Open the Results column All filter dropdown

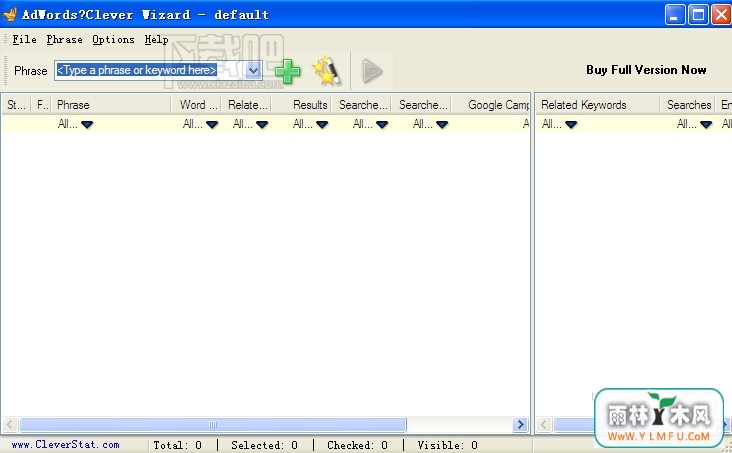(322, 124)
